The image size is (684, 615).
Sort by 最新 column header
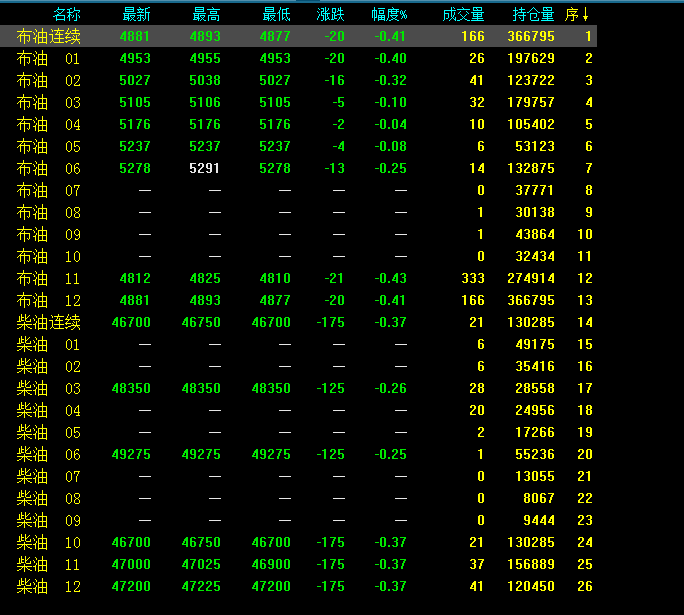pos(136,15)
